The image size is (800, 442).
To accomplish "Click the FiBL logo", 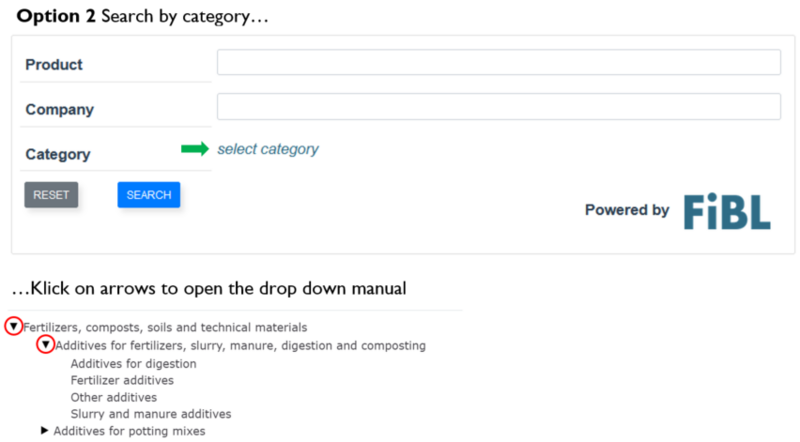I will [x=727, y=211].
